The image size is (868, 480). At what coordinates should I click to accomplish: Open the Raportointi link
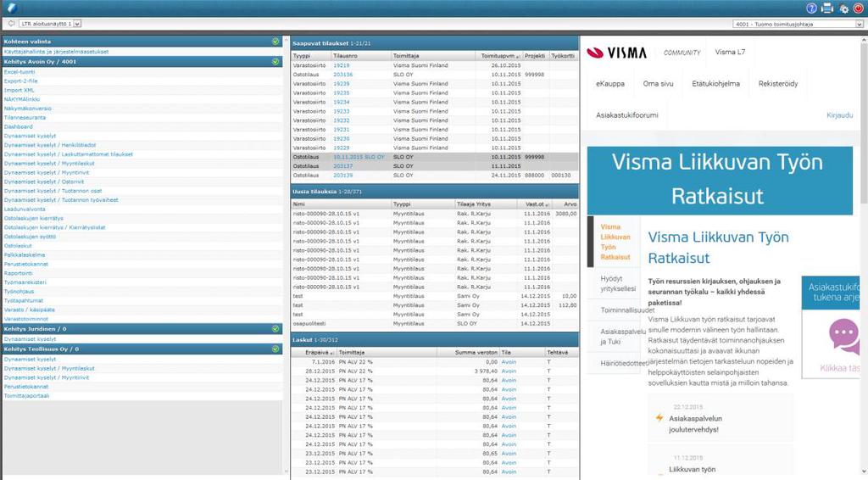click(19, 273)
